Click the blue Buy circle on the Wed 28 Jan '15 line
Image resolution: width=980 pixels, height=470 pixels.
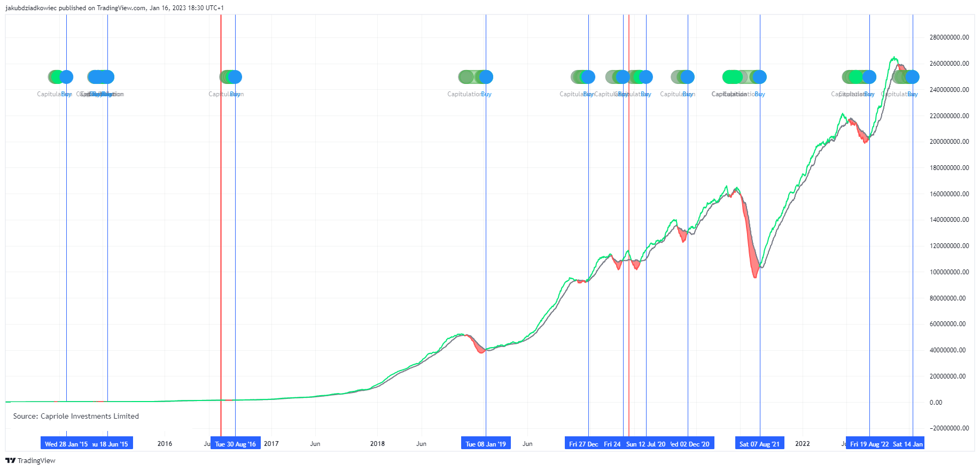[x=66, y=77]
